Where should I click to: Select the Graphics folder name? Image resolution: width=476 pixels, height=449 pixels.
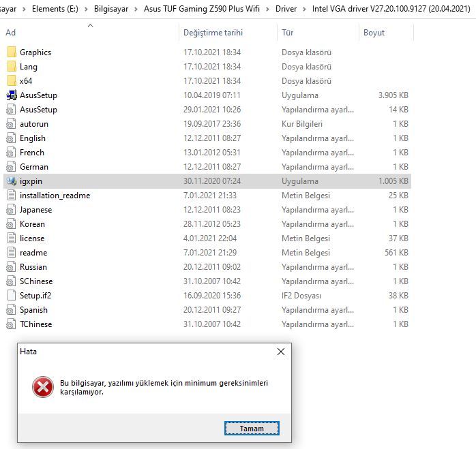(x=35, y=52)
